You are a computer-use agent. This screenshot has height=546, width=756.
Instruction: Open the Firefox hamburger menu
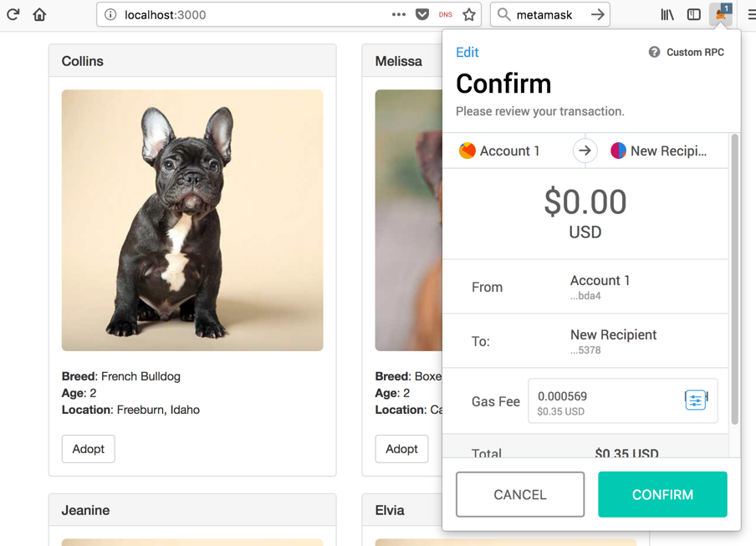click(x=751, y=14)
